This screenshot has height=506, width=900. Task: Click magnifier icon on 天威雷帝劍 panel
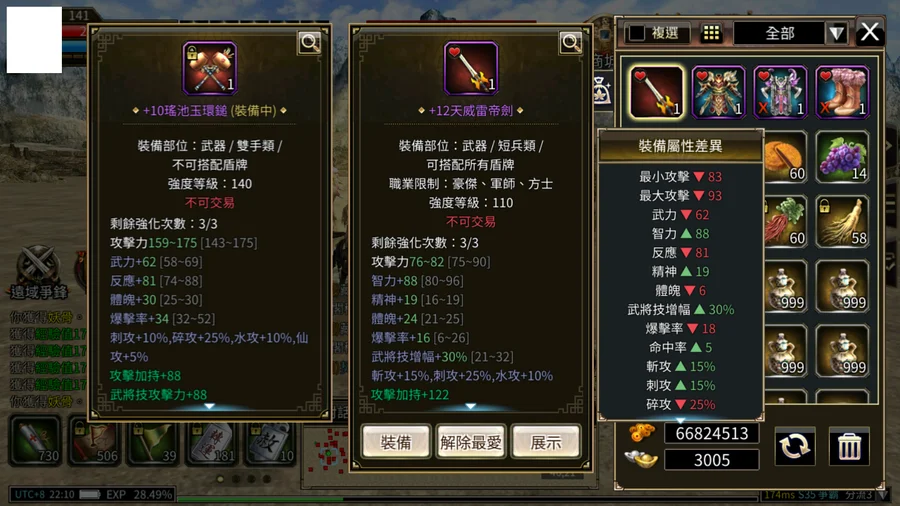(571, 42)
